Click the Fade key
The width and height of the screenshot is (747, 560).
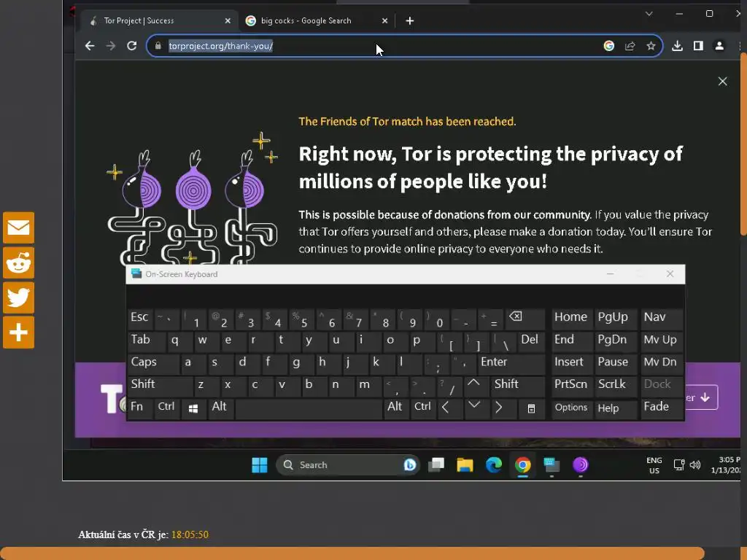(662, 408)
